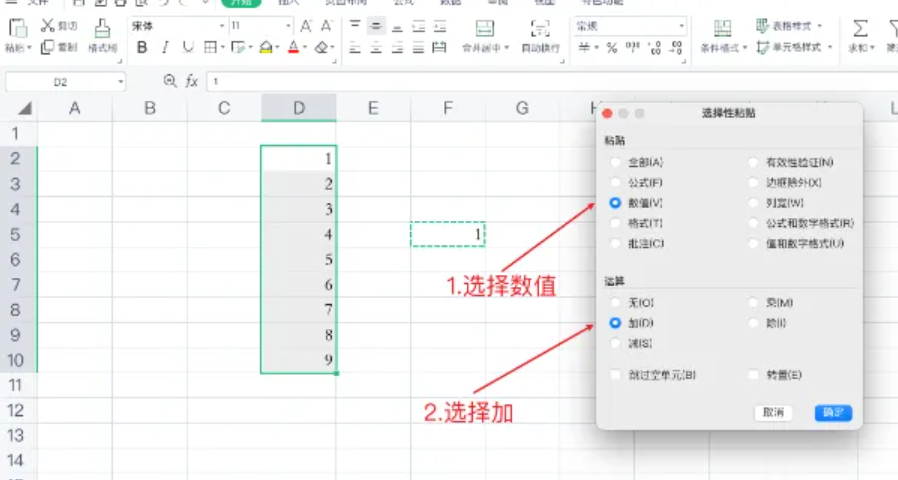Enable the 跳过空单元(B) checkbox
The image size is (898, 480).
616,375
